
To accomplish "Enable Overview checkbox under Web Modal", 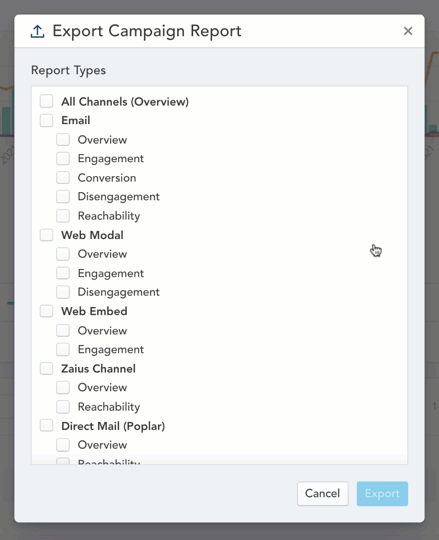I will point(63,254).
